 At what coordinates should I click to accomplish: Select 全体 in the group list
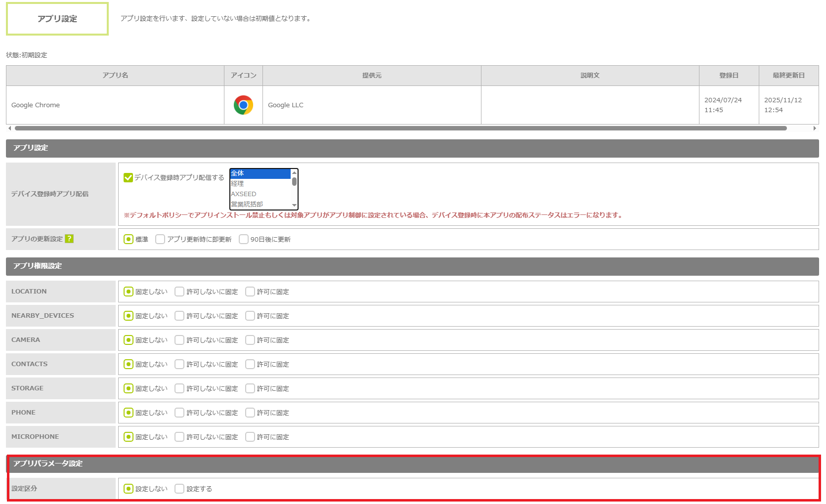click(x=260, y=173)
